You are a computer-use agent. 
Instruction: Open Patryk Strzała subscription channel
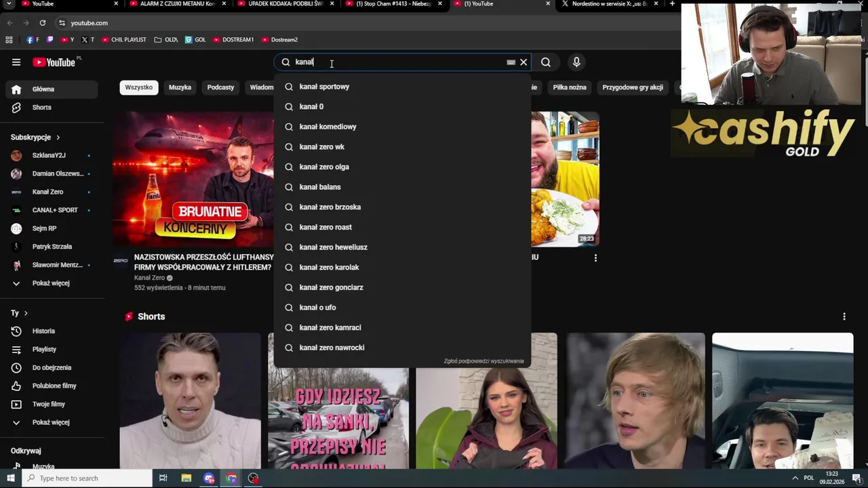coord(52,247)
